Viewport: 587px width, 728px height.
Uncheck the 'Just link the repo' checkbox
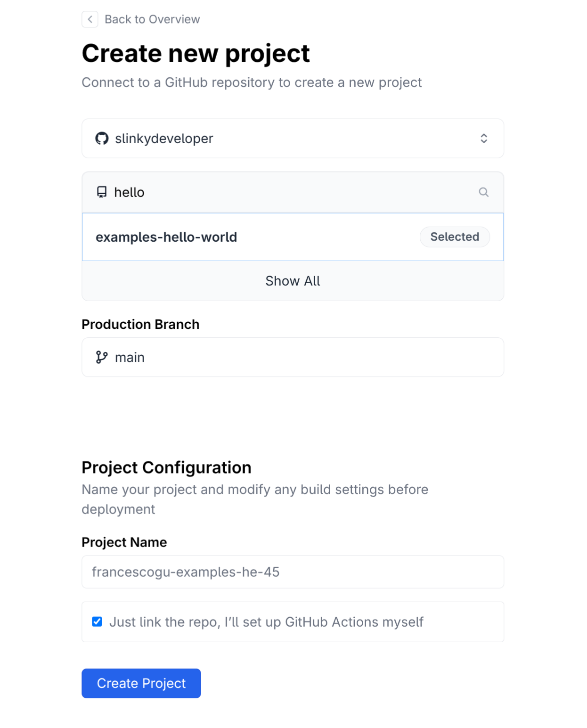(x=97, y=622)
